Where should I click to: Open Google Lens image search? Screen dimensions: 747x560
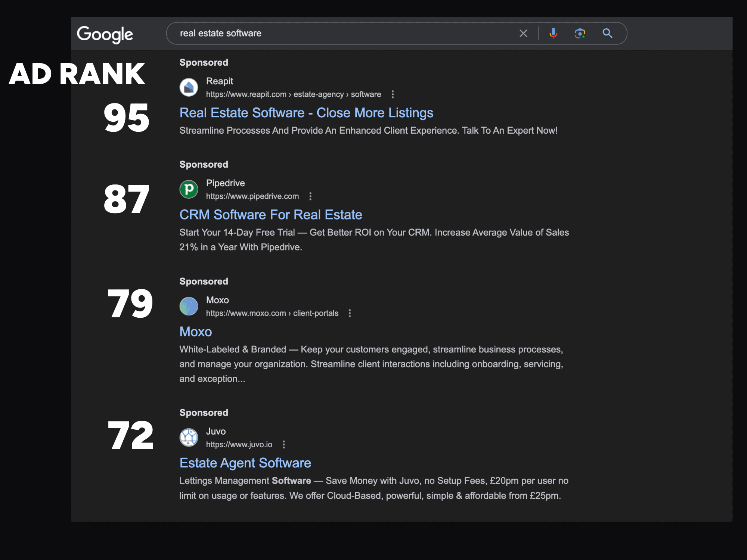(x=580, y=33)
